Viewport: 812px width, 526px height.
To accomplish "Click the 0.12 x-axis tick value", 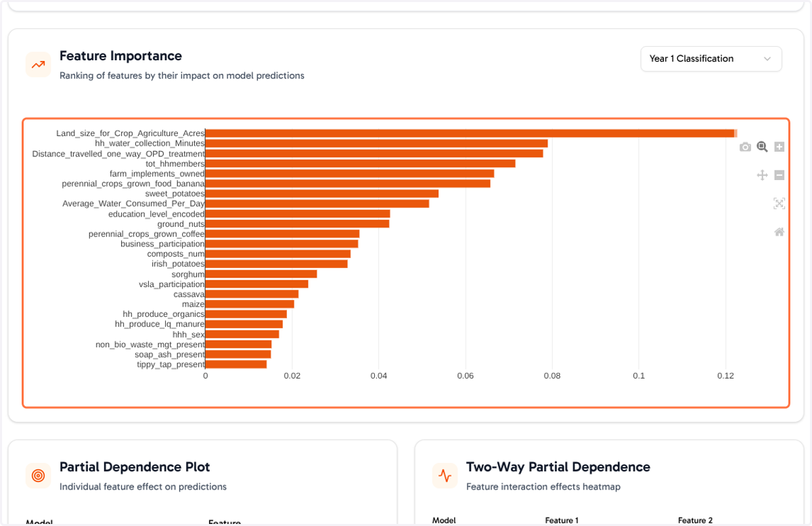I will pyautogui.click(x=725, y=376).
